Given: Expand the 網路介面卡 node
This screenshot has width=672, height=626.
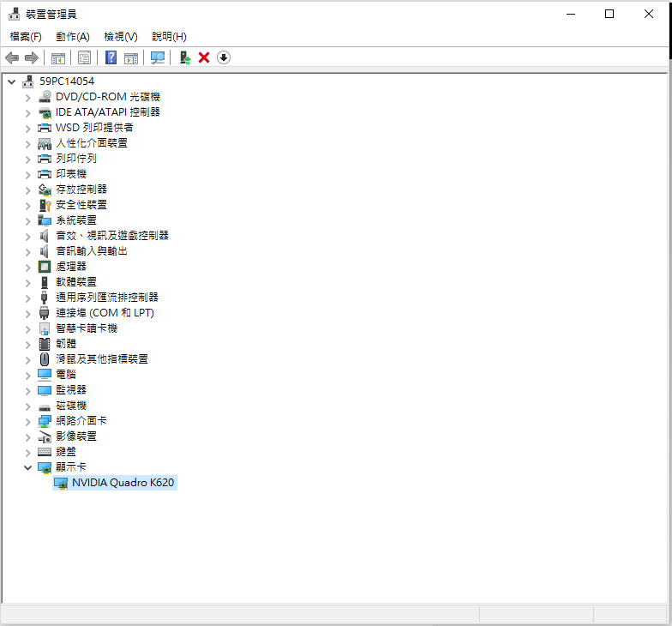Looking at the screenshot, I should coord(27,422).
